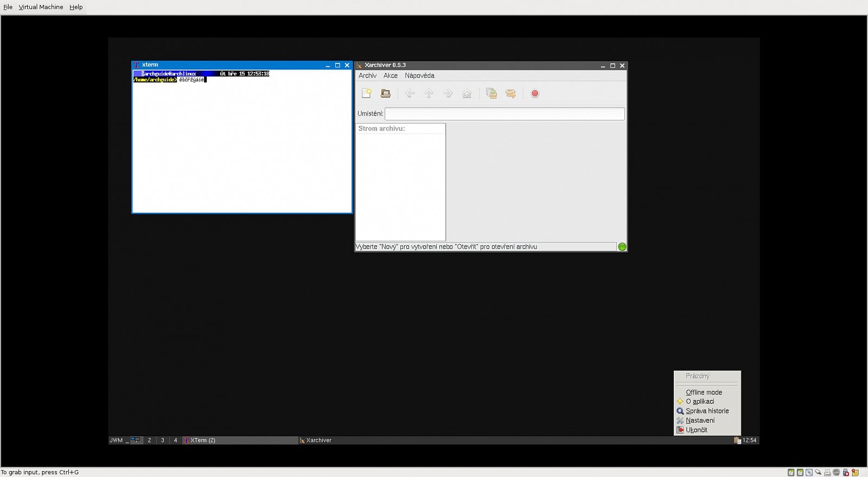Open Nastavení from the popup menu
The height and width of the screenshot is (477, 868).
click(707, 421)
